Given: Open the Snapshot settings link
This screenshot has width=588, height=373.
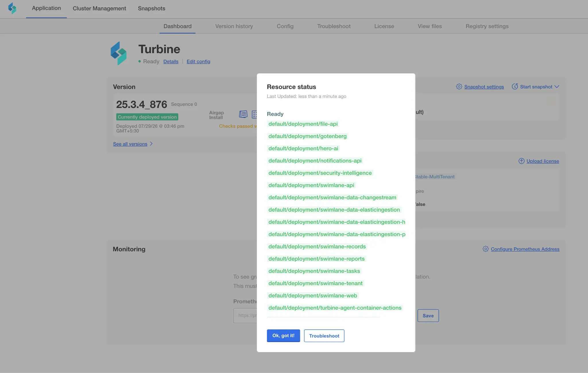Looking at the screenshot, I should [484, 87].
